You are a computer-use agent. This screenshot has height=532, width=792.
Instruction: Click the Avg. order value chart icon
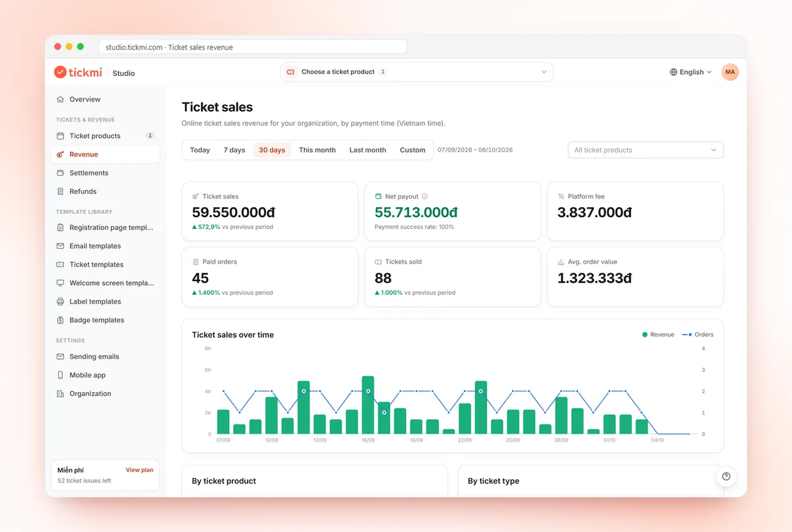coord(561,262)
